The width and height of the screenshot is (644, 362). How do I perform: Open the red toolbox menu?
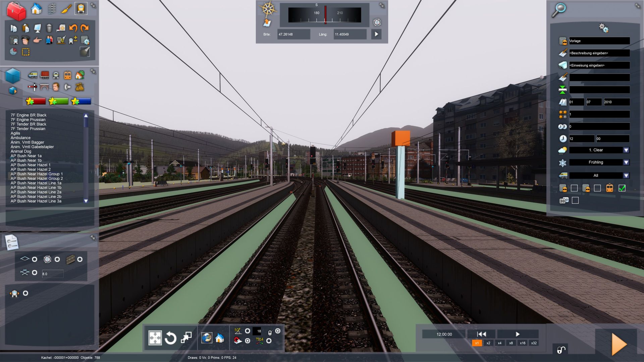click(x=16, y=10)
